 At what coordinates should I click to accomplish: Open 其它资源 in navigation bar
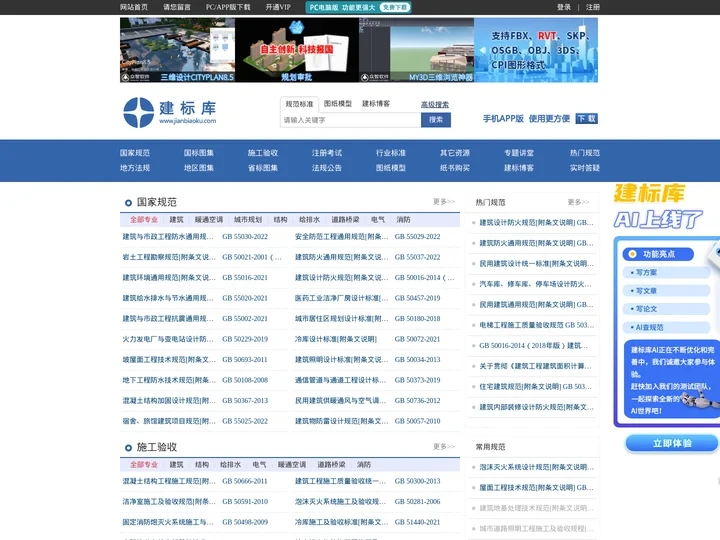coord(455,153)
